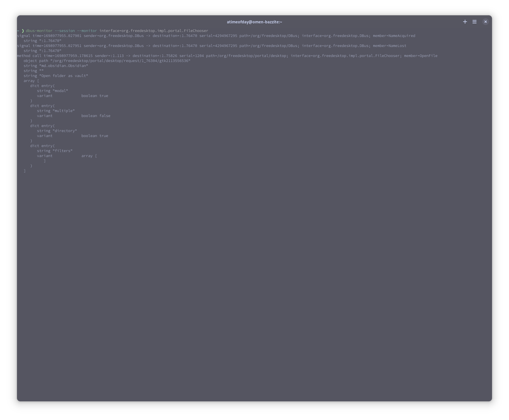The height and width of the screenshot is (420, 509).
Task: Select the --session flag in the command
Action: pos(65,31)
